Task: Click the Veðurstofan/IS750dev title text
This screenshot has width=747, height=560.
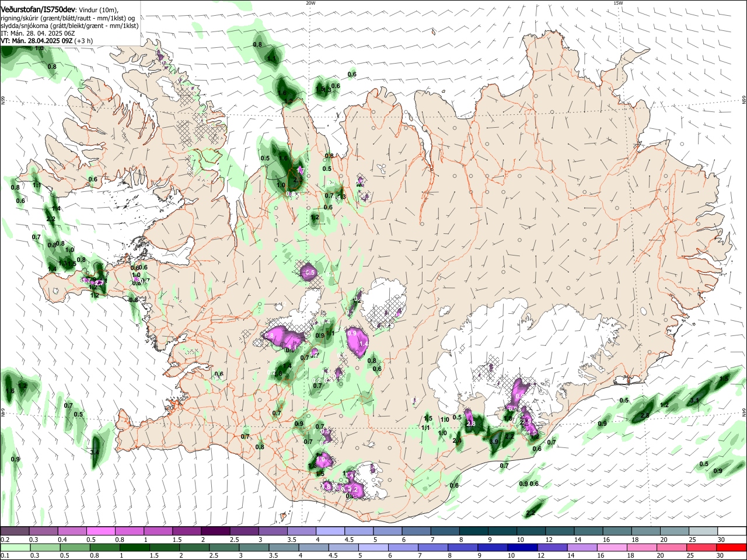Action: (38, 9)
